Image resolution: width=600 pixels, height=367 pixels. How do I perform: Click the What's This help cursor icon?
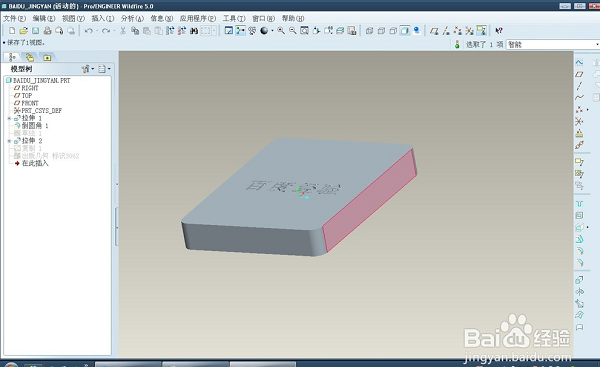(x=499, y=31)
